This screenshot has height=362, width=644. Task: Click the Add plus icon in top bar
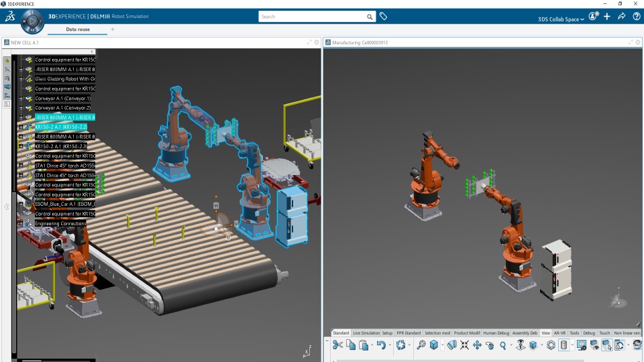(607, 16)
